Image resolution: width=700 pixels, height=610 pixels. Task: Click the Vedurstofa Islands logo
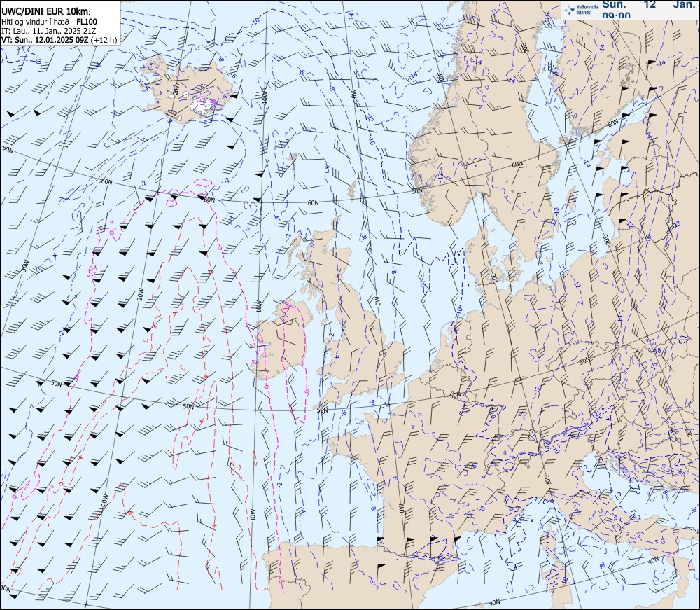pos(580,9)
